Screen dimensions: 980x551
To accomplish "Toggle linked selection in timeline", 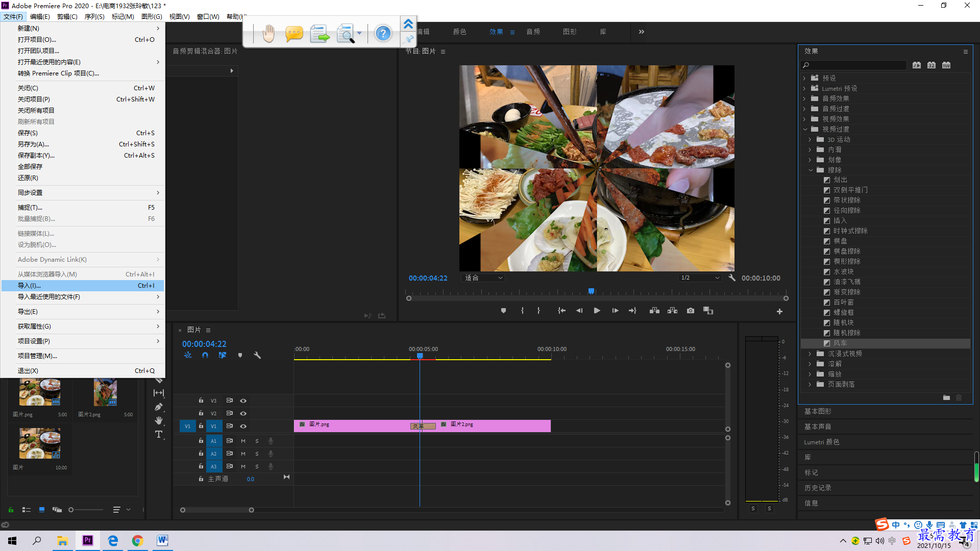I will [x=223, y=355].
